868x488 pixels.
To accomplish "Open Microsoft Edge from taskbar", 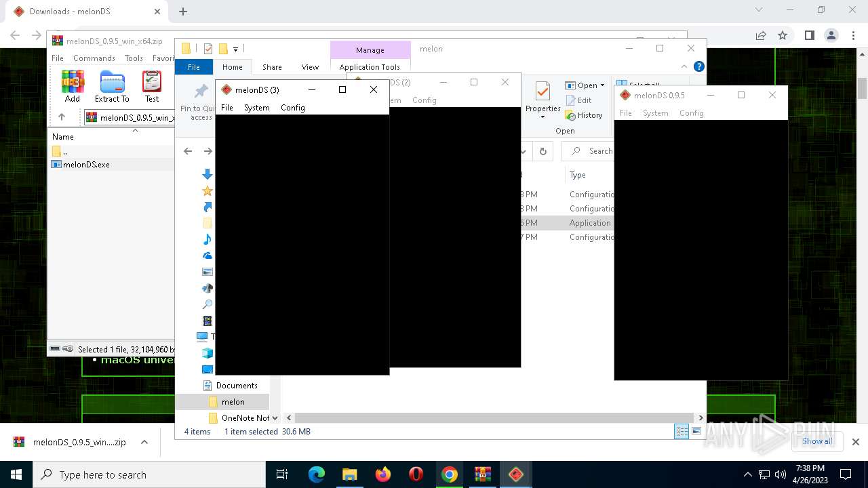I will pyautogui.click(x=317, y=474).
